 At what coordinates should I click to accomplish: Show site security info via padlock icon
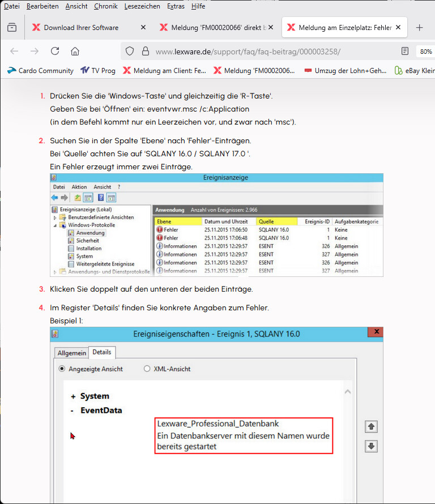click(x=146, y=51)
